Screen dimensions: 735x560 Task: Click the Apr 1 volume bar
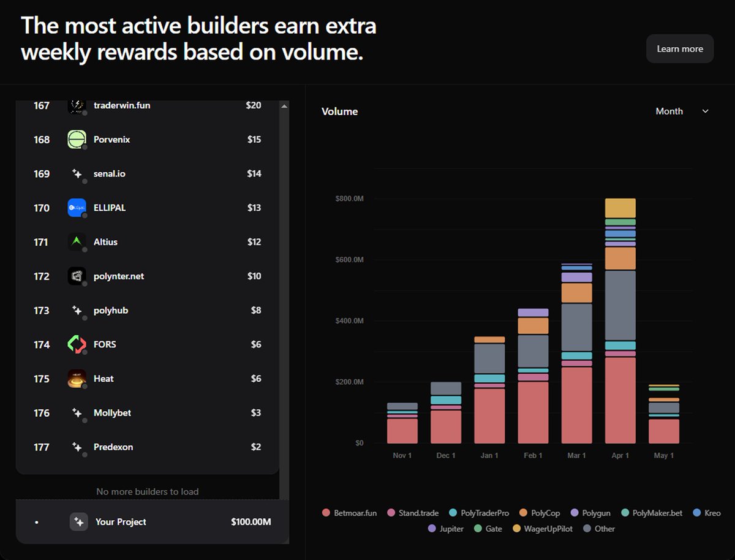tap(620, 321)
